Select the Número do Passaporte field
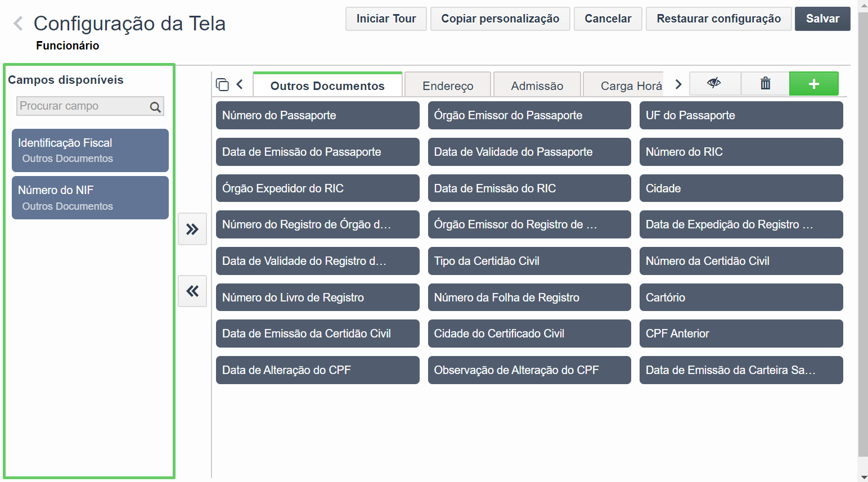The image size is (868, 482). [x=317, y=115]
